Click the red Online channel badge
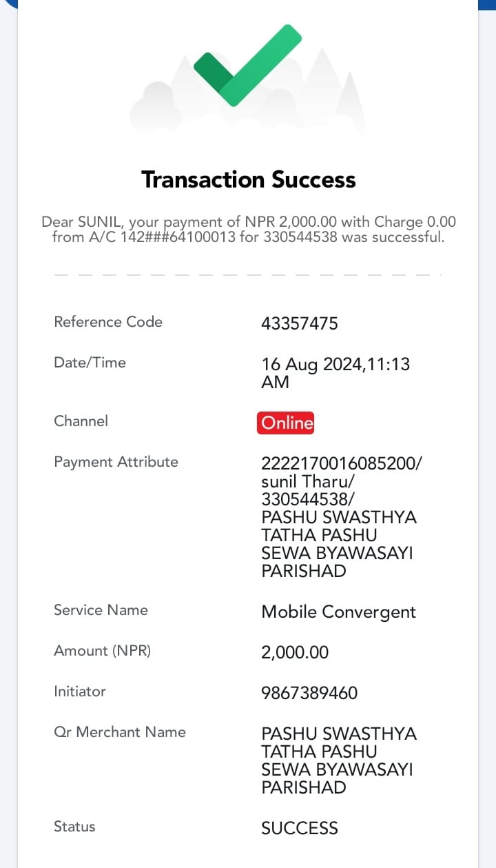This screenshot has width=496, height=868. [x=286, y=423]
